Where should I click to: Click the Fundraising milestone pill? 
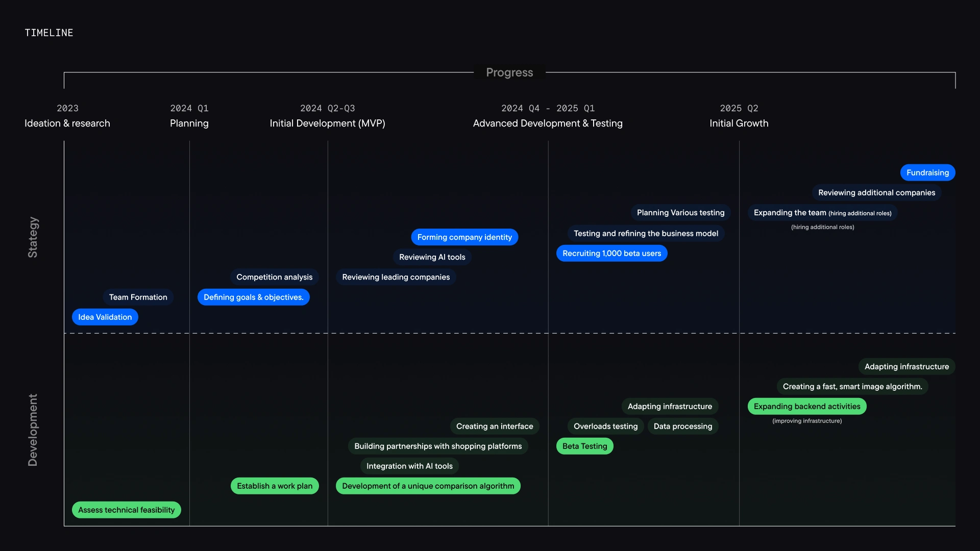coord(927,172)
